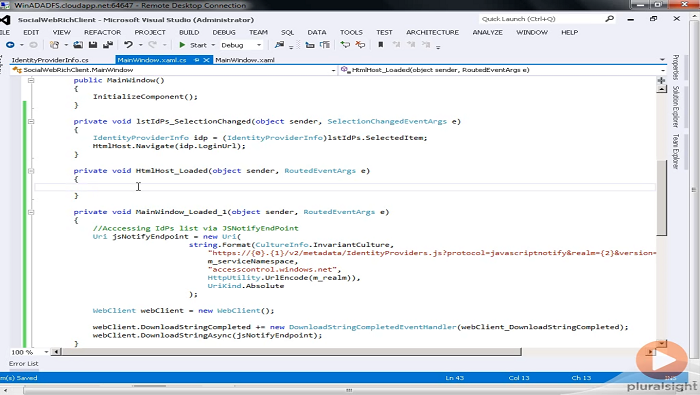Screen dimensions: 700x395
Task: Open the WINDOW menu
Action: tap(532, 32)
